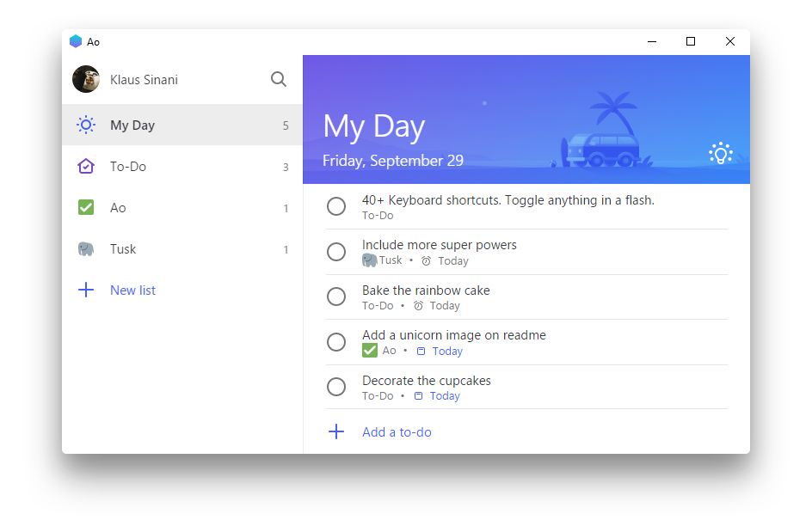Click the Tusk elephant icon
This screenshot has height=526, width=812.
point(86,249)
